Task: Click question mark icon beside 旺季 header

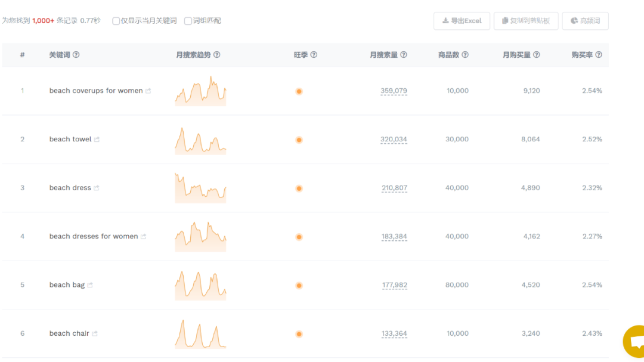Action: tap(314, 55)
